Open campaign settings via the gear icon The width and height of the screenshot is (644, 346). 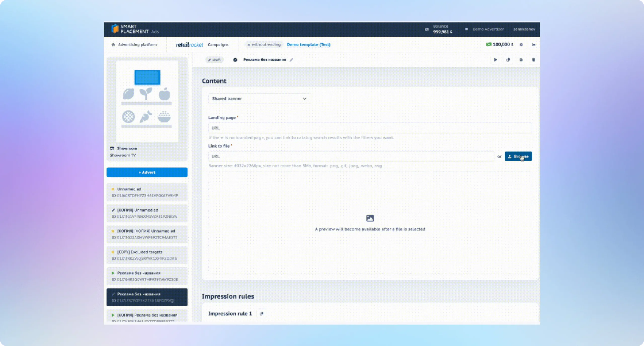(x=521, y=45)
